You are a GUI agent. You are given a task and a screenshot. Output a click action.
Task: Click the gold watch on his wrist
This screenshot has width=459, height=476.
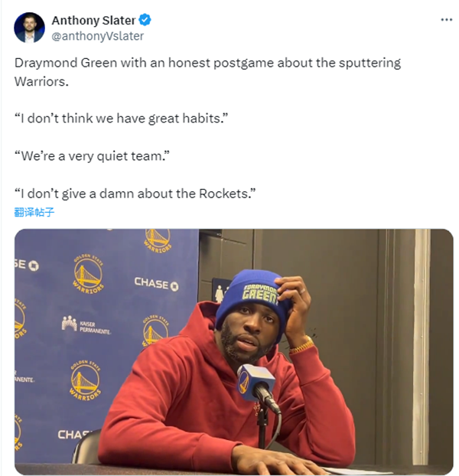point(302,347)
